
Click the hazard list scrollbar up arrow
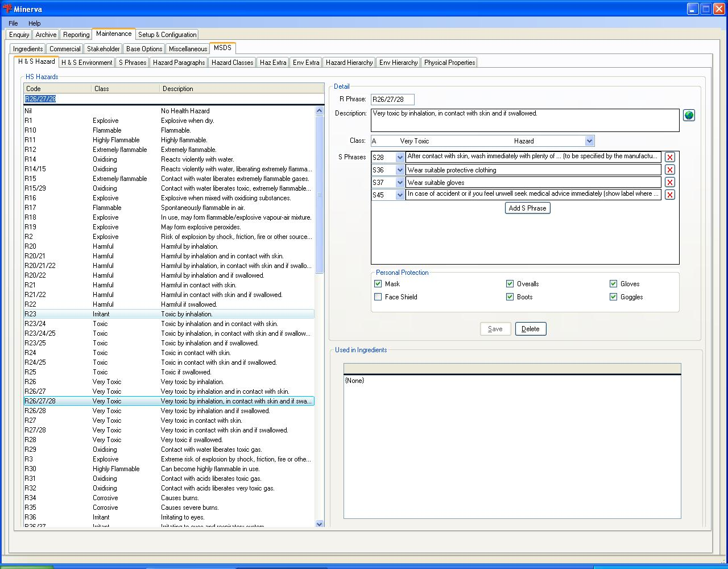coord(319,111)
